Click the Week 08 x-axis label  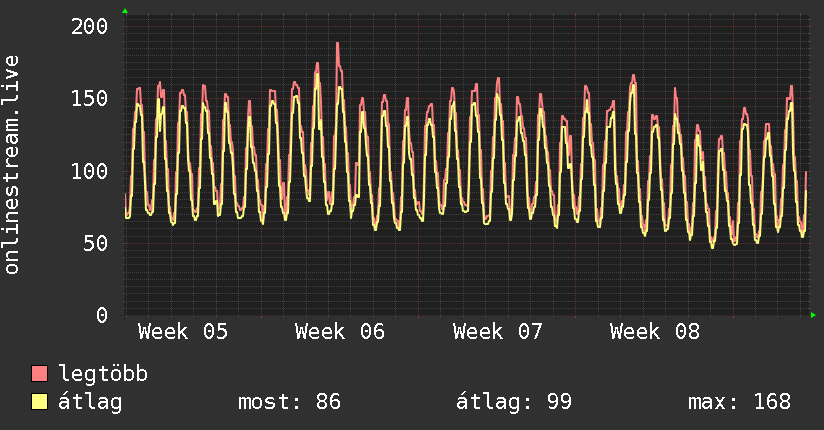pyautogui.click(x=655, y=332)
